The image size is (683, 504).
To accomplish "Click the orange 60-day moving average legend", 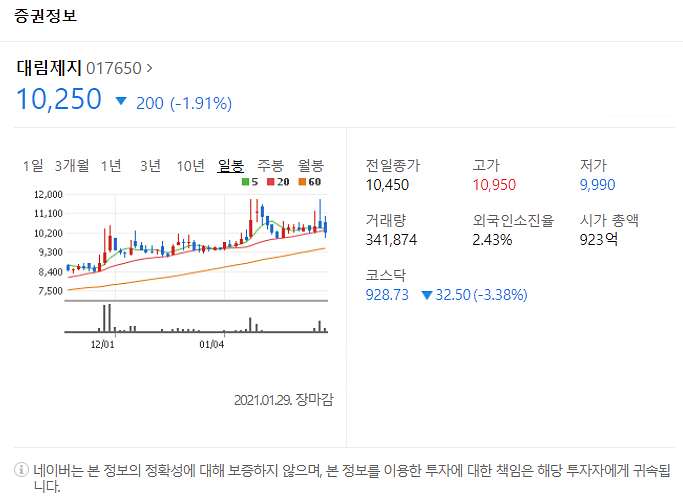I will [310, 182].
